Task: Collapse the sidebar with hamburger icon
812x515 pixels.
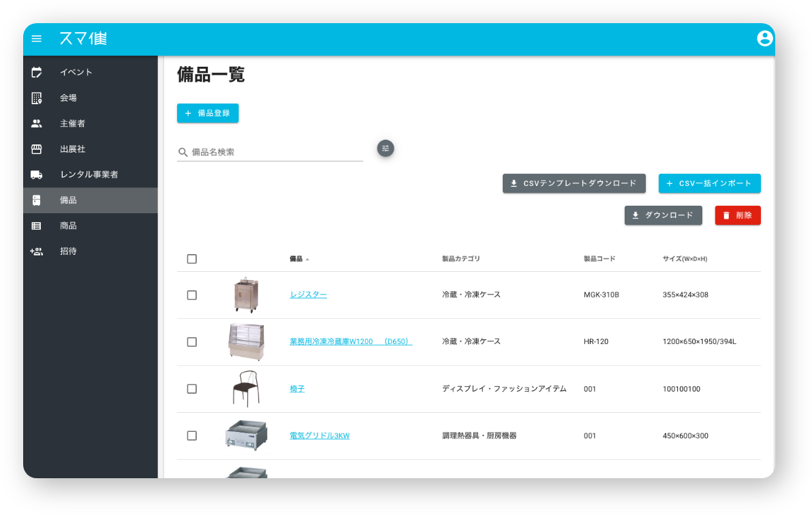Action: 36,39
